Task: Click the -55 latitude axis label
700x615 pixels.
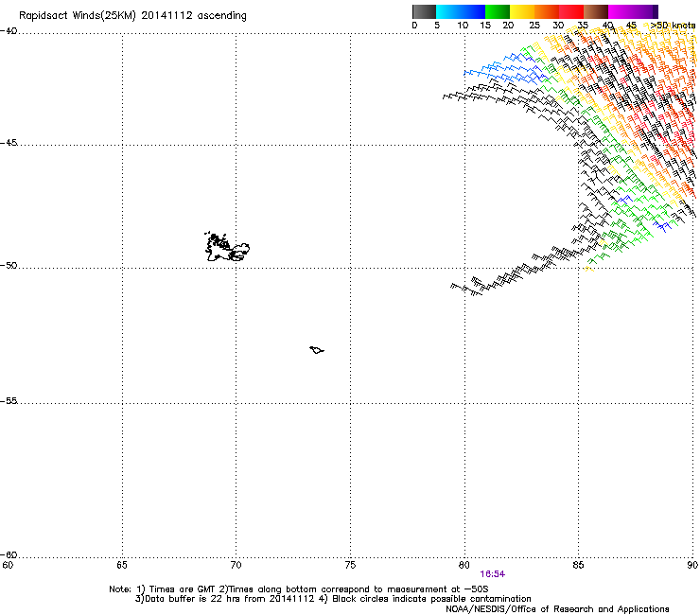Action: pos(9,401)
